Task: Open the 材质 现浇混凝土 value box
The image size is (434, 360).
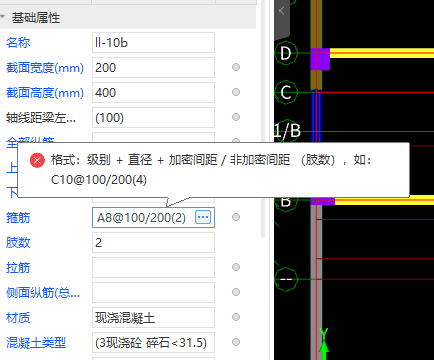Action: [x=153, y=317]
